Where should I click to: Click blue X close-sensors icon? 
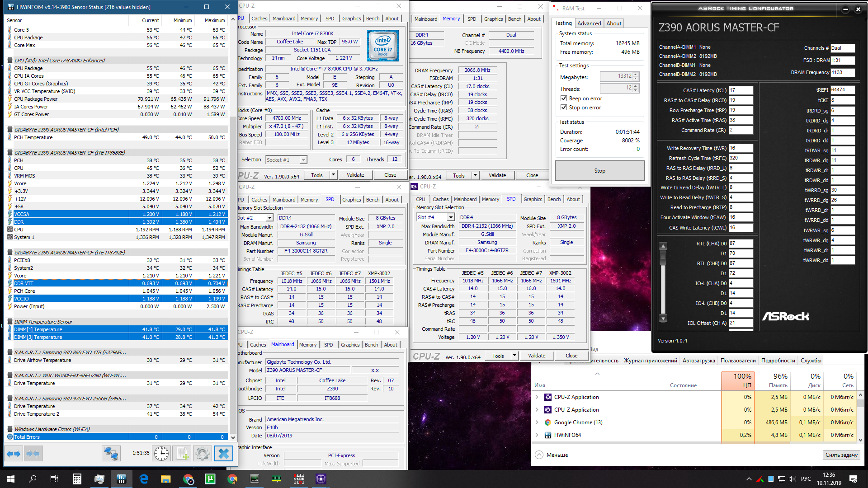223,453
